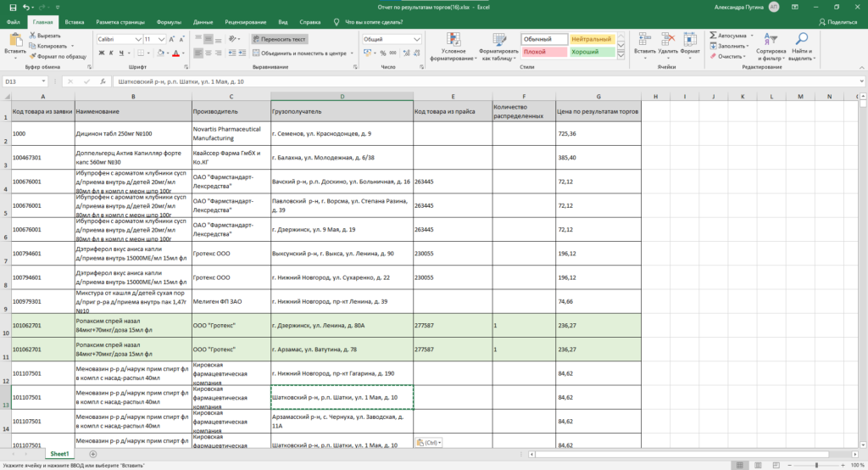This screenshot has width=868, height=470.
Task: Toggle italic formatting
Action: [x=111, y=53]
